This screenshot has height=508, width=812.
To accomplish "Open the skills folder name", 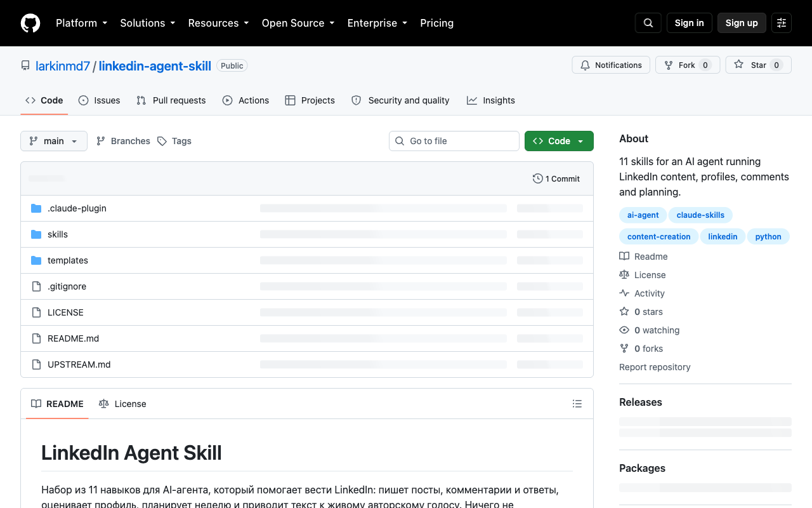I will (58, 234).
